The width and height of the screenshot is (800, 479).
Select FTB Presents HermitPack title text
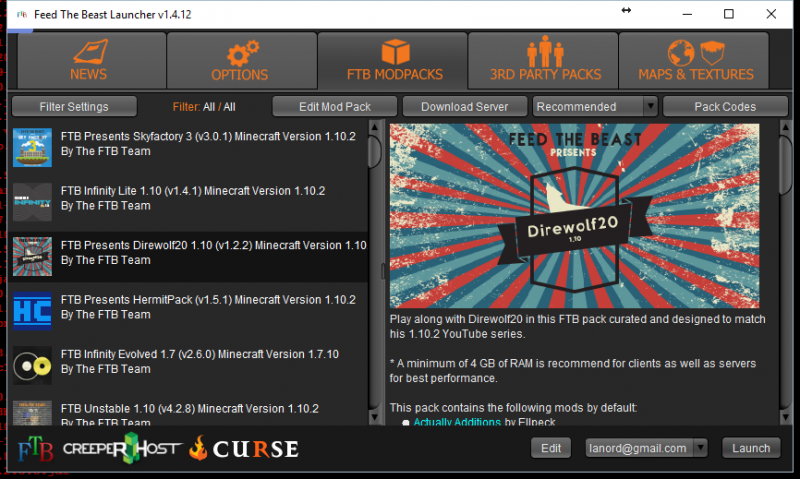tap(208, 300)
